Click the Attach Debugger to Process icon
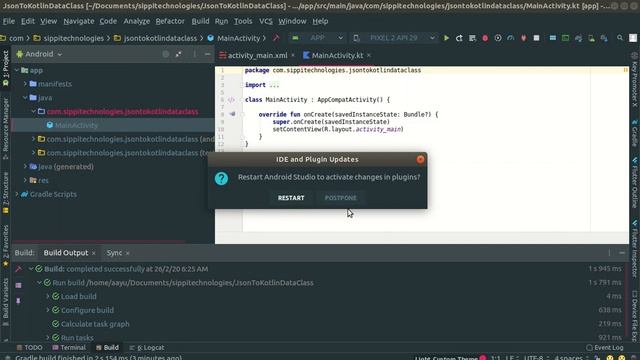This screenshot has height=360, width=640. click(524, 38)
